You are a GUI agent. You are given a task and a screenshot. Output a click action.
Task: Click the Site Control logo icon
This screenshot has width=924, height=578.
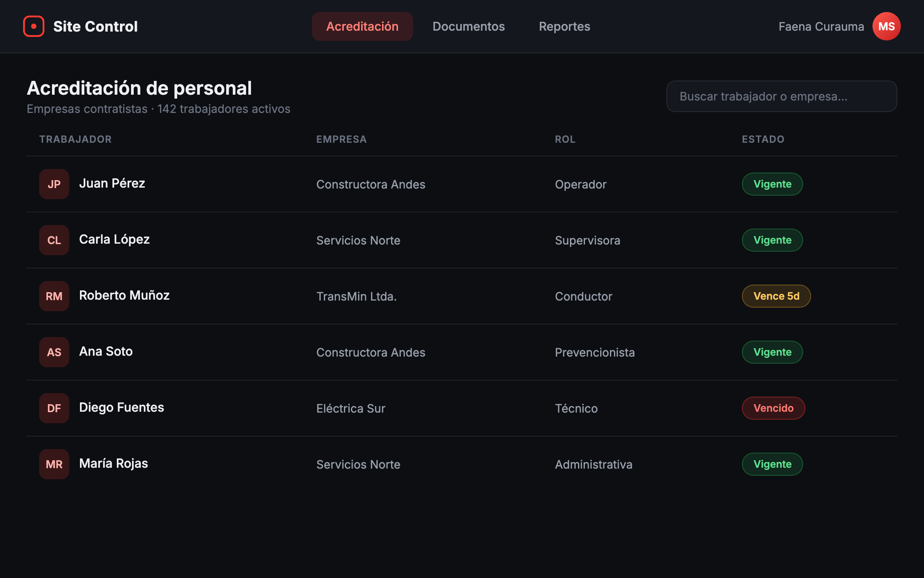click(x=34, y=26)
